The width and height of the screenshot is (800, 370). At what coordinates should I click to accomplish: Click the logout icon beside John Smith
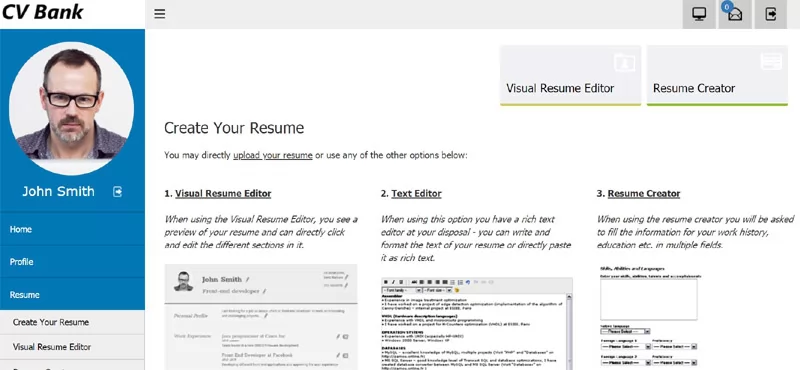click(117, 191)
